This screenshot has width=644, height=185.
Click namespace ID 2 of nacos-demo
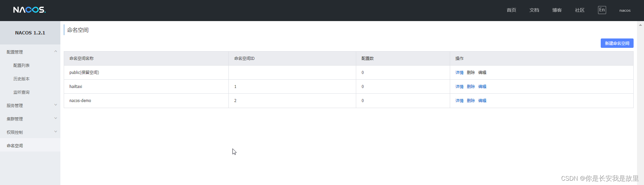[x=235, y=101]
